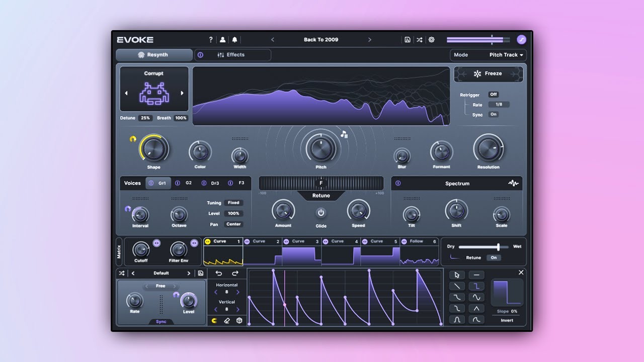This screenshot has width=644, height=362.
Task: Toggle the F3 voice power button
Action: (230, 183)
